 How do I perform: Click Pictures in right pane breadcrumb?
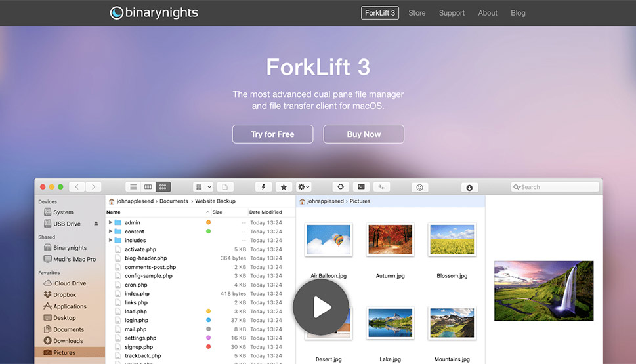click(360, 201)
